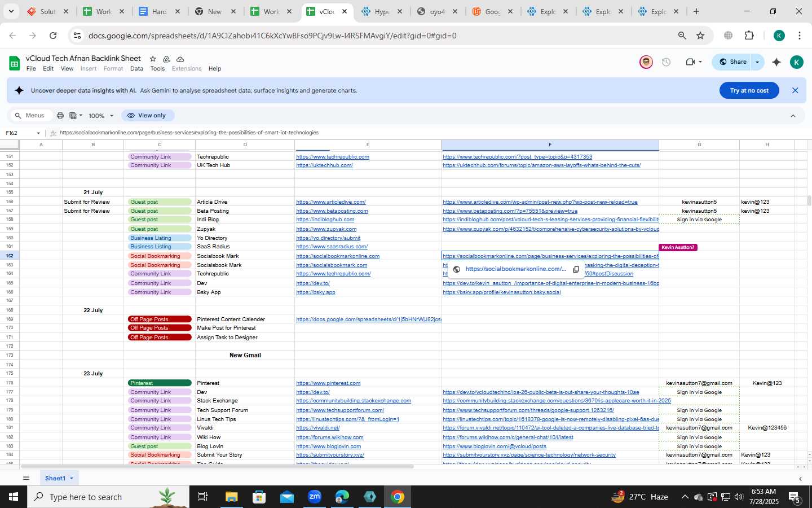The width and height of the screenshot is (812, 508).
Task: Click the Google Sheets home icon
Action: (x=15, y=63)
